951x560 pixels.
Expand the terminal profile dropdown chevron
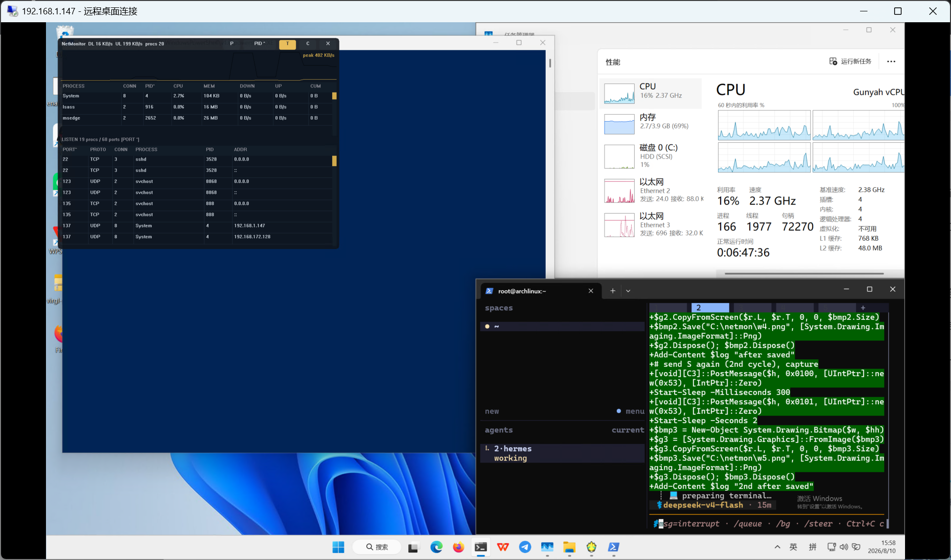tap(628, 291)
